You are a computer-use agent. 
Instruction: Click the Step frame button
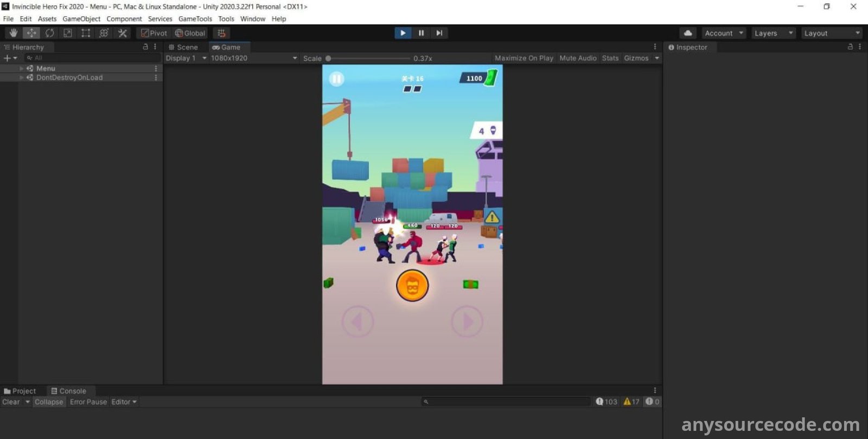(439, 33)
